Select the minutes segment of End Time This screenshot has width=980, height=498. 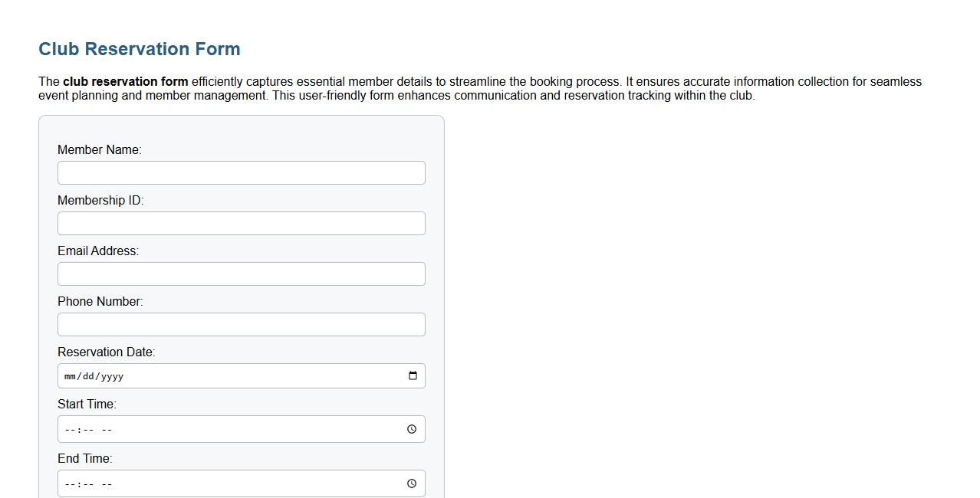pos(87,484)
